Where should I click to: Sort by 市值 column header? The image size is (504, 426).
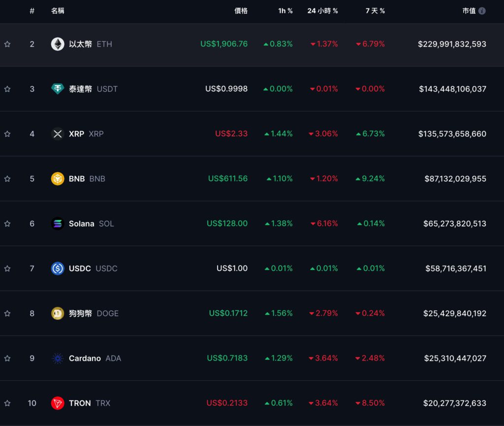469,11
